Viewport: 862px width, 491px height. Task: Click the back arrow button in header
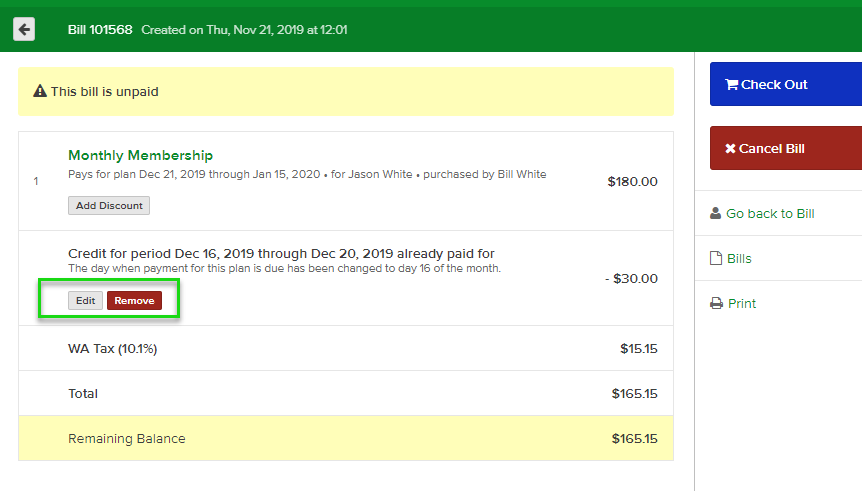click(x=24, y=29)
